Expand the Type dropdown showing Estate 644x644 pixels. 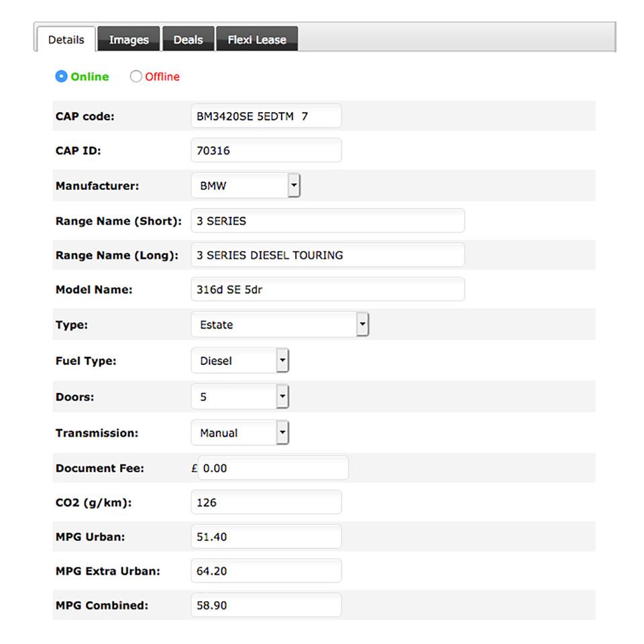[x=280, y=325]
